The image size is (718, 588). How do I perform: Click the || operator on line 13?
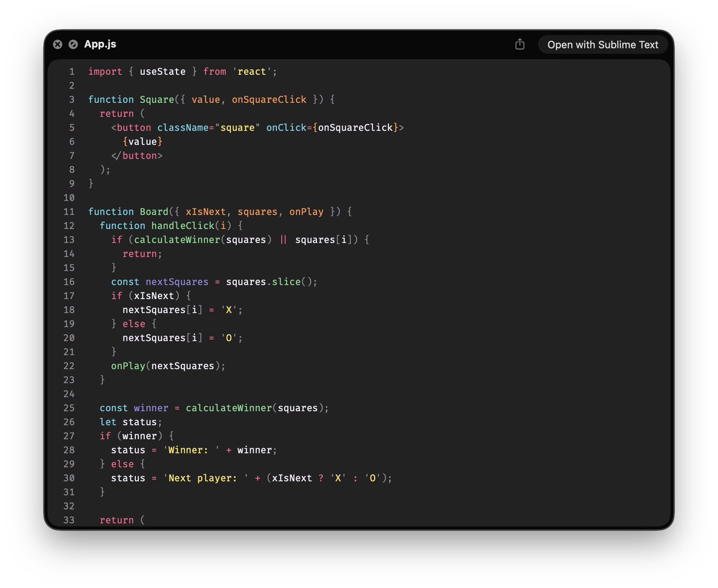pyautogui.click(x=284, y=240)
